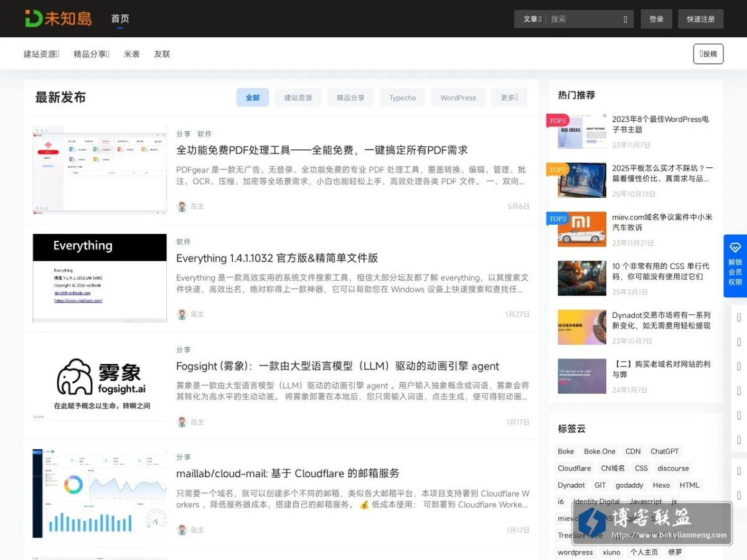Click the CDN tag
The width and height of the screenshot is (747, 560).
(x=633, y=452)
